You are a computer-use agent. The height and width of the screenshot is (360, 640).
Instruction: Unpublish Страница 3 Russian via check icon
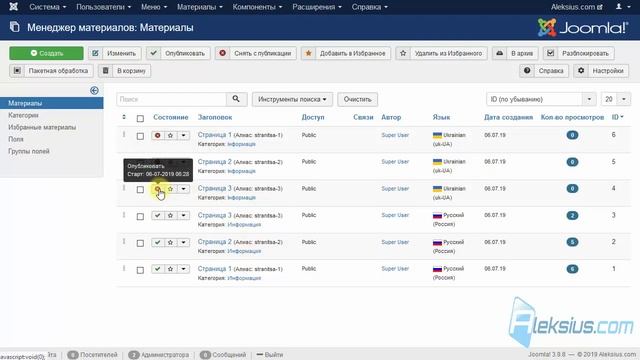[158, 216]
